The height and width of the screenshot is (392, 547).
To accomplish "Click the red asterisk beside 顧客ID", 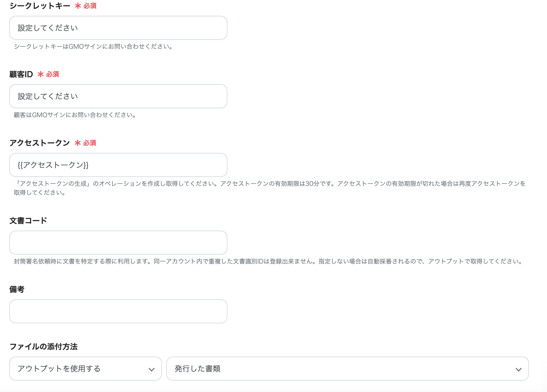I will (x=41, y=74).
